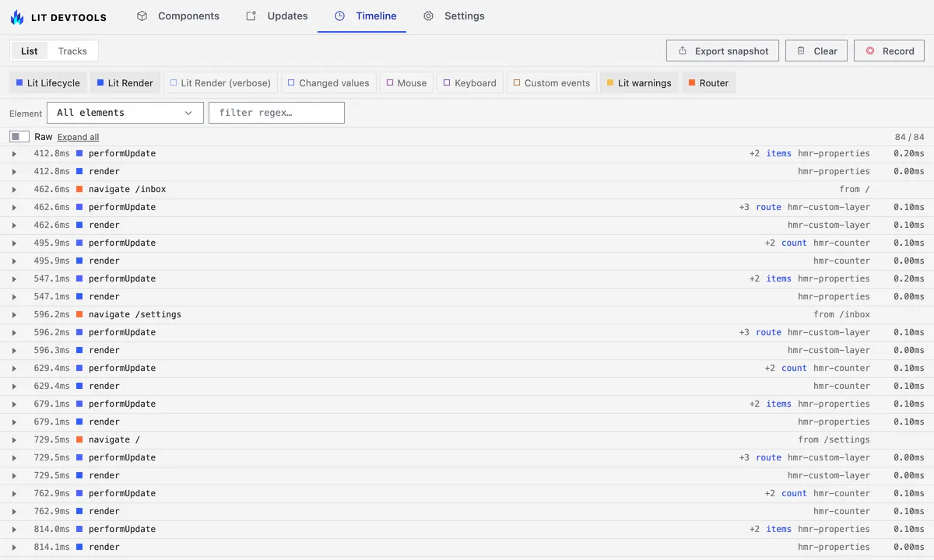934x560 pixels.
Task: Click 'count' link in 762.9ms row
Action: click(x=795, y=493)
